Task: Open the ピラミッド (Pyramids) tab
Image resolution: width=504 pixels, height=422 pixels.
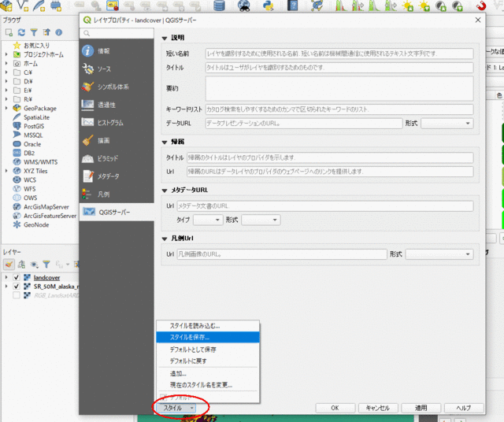Action: 117,158
